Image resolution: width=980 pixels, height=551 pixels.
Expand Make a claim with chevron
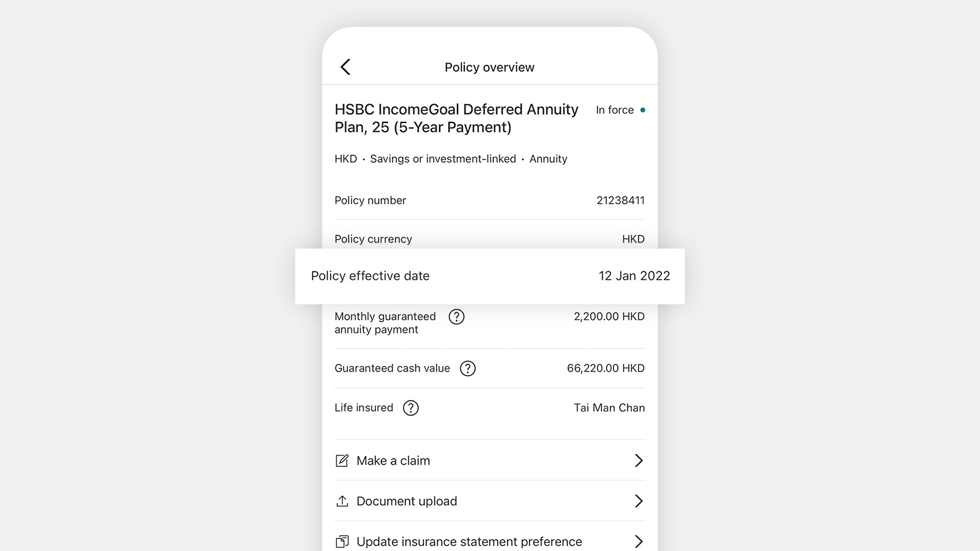(638, 460)
